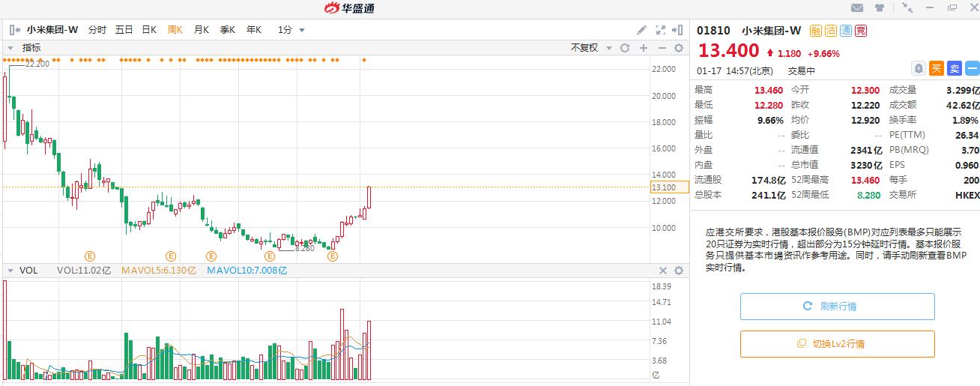
Task: Click the 华盛通 app logo
Action: (x=349, y=8)
